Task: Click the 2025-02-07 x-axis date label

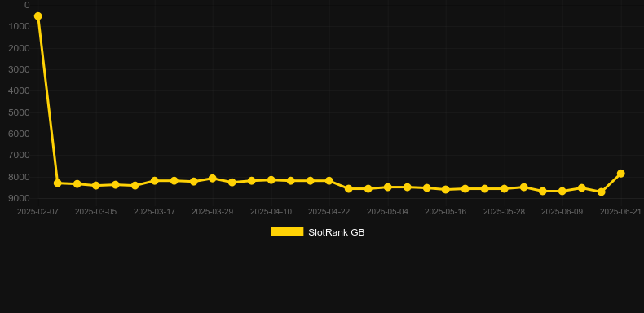Action: pyautogui.click(x=37, y=212)
